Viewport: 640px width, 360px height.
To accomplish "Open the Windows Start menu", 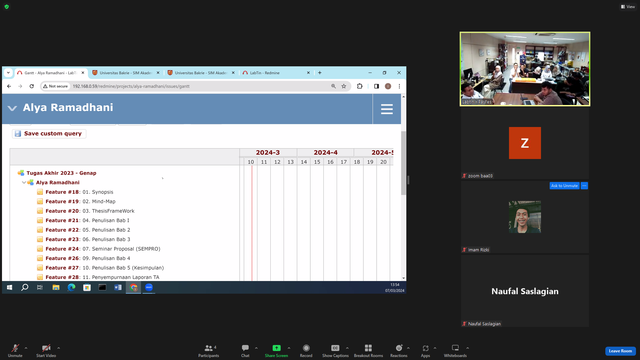I will (x=9, y=287).
